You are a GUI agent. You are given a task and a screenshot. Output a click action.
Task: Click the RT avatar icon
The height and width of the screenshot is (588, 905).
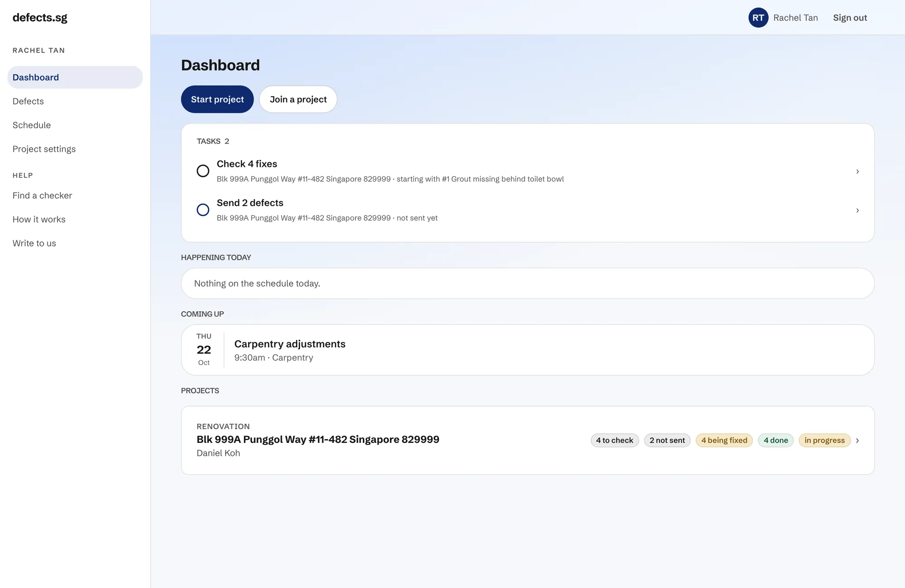tap(758, 18)
